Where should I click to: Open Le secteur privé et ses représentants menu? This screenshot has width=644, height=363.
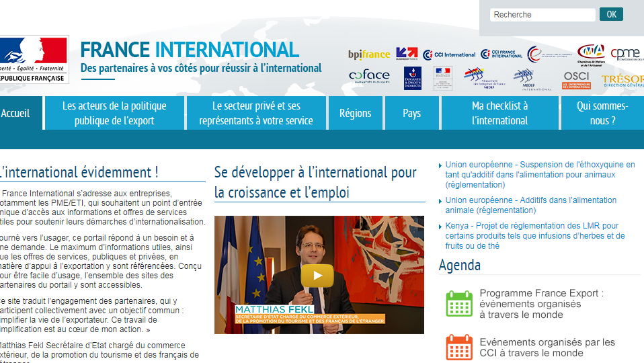[x=256, y=113]
